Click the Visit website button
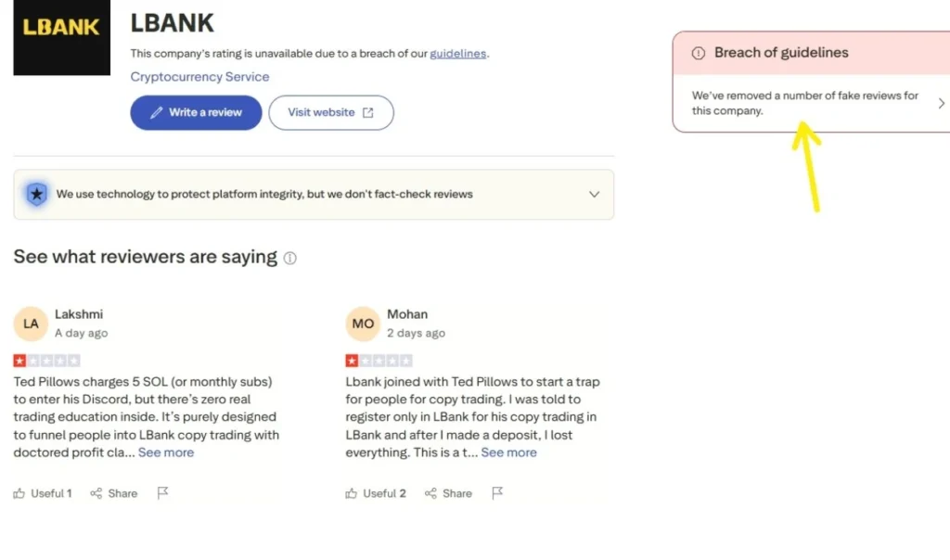The height and width of the screenshot is (560, 950). [331, 112]
